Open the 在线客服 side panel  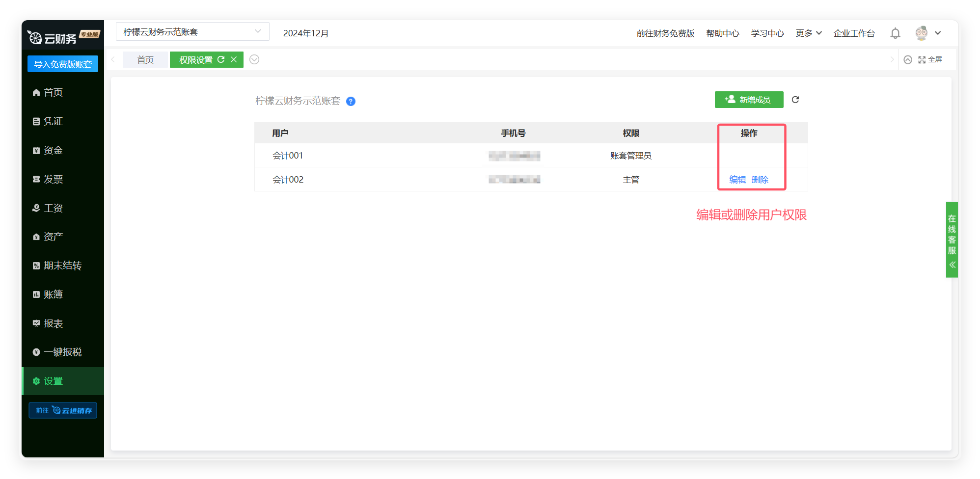point(952,239)
